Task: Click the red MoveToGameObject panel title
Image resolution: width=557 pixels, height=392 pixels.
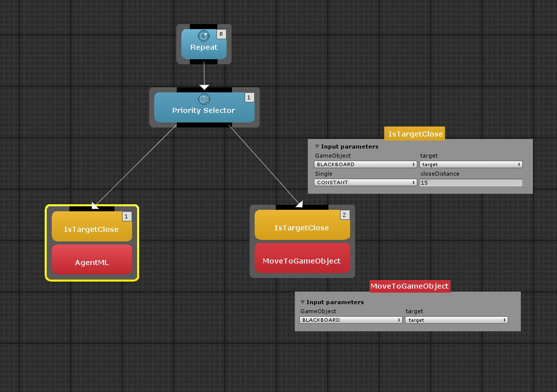Action: tap(409, 286)
